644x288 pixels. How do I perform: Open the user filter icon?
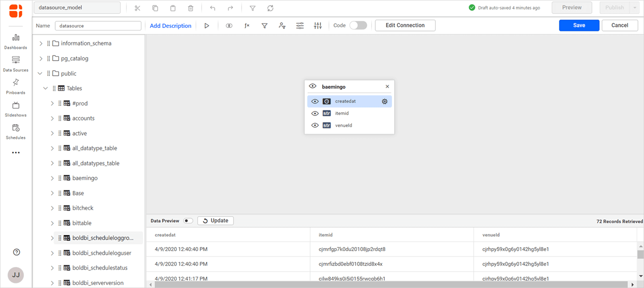click(282, 26)
